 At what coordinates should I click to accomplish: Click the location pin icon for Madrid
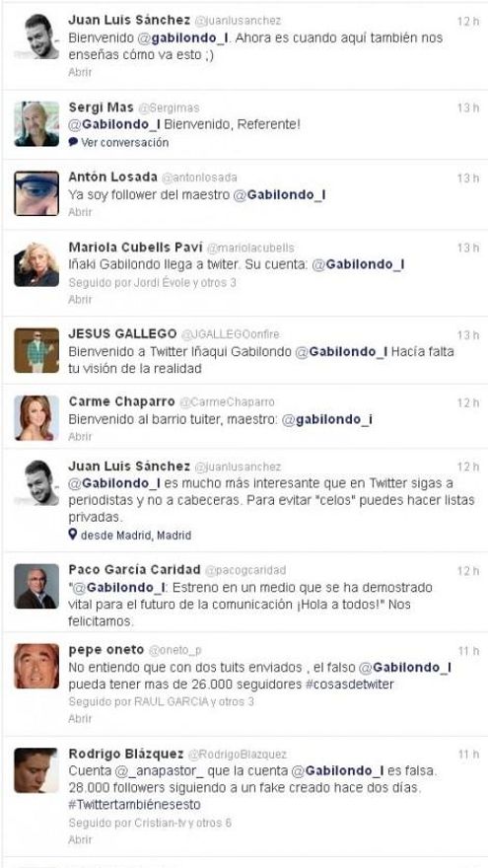pos(73,535)
